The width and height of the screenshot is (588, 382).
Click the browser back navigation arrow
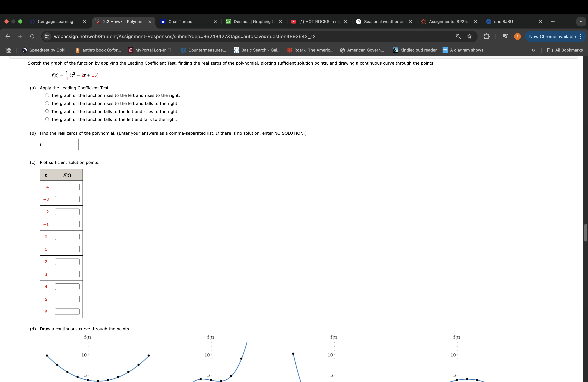[x=8, y=36]
